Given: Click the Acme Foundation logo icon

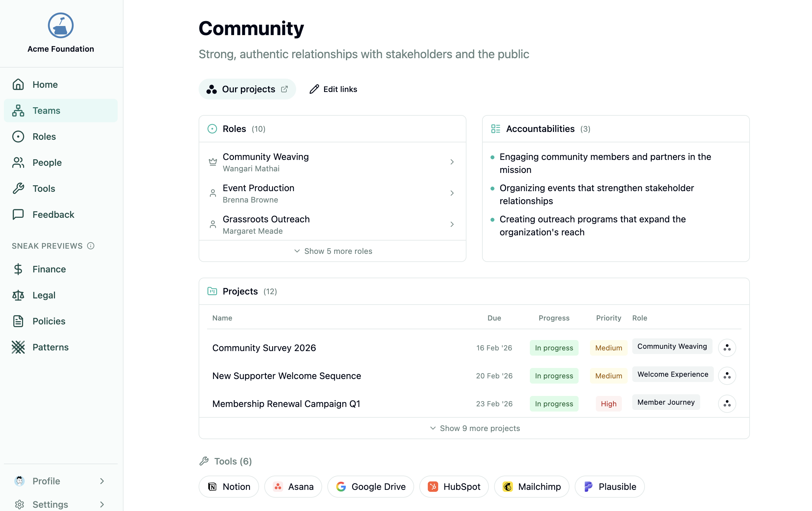Looking at the screenshot, I should coord(61,26).
